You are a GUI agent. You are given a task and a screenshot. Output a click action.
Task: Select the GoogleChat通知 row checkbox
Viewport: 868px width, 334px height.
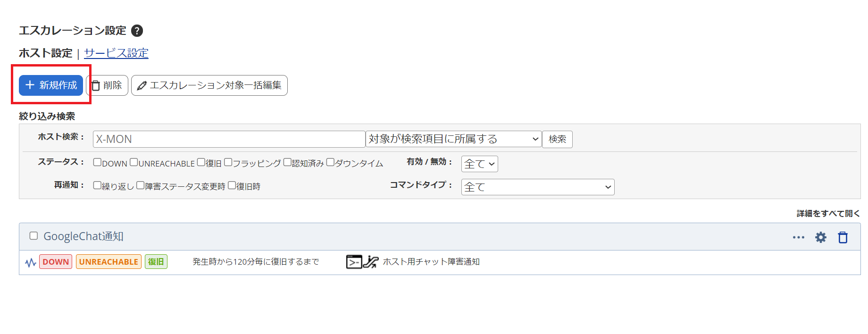(33, 236)
